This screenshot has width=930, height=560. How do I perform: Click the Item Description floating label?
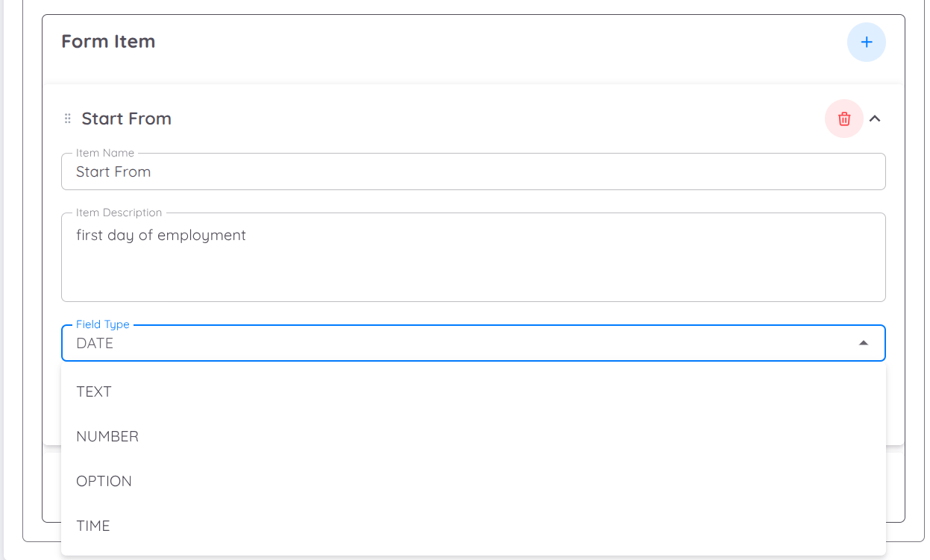(x=119, y=213)
